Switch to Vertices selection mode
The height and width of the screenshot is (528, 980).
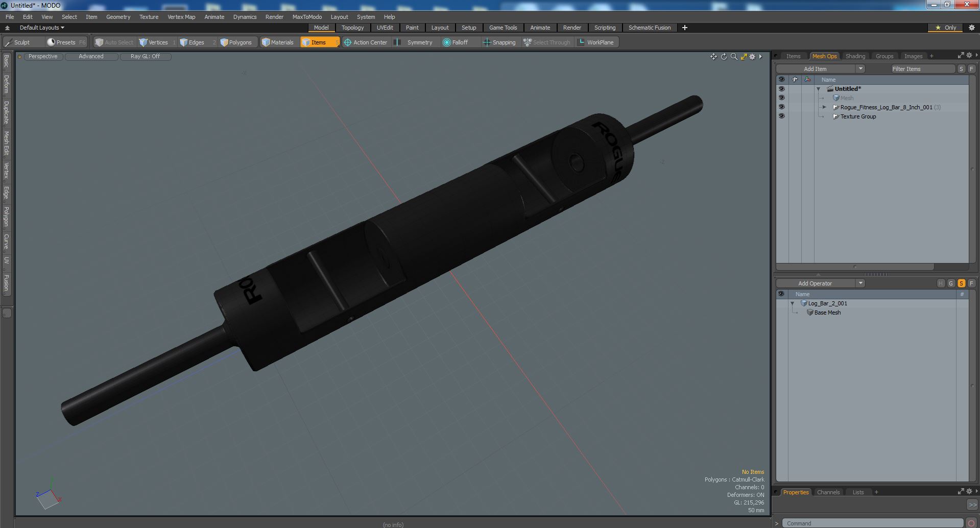click(x=154, y=42)
